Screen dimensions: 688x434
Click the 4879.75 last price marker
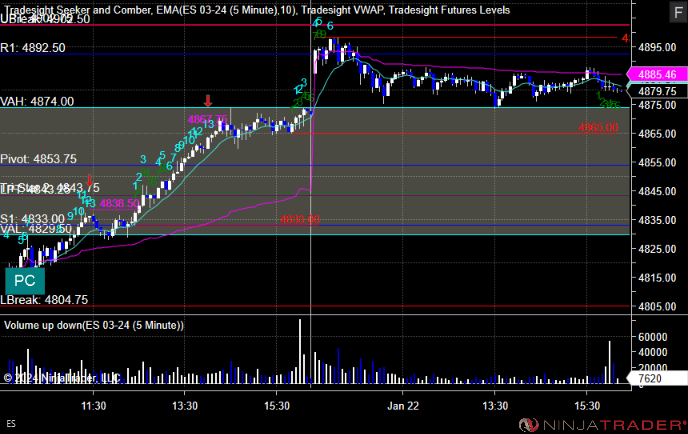657,91
